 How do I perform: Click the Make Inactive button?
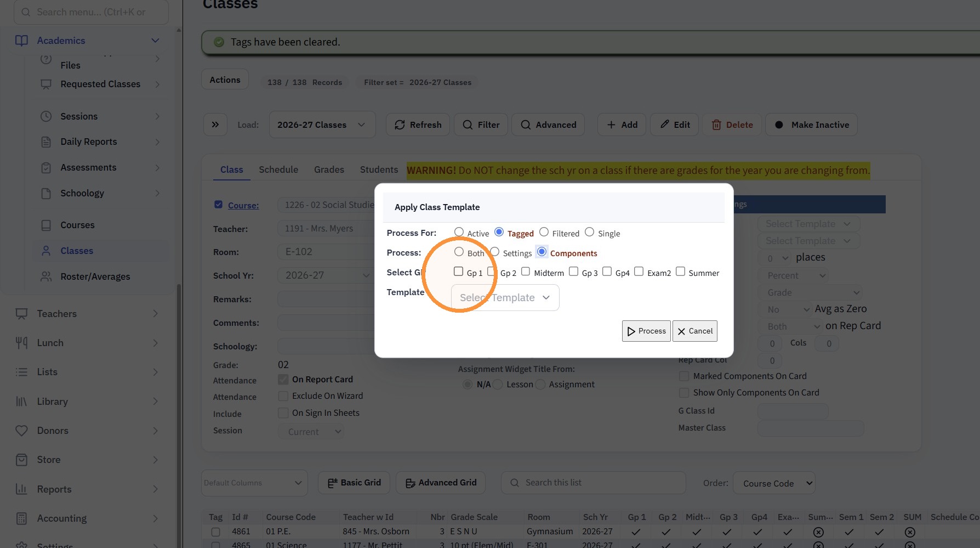pos(811,125)
